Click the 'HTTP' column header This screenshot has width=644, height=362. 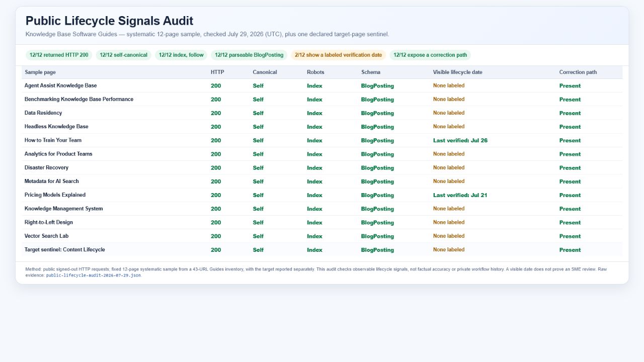(x=217, y=72)
